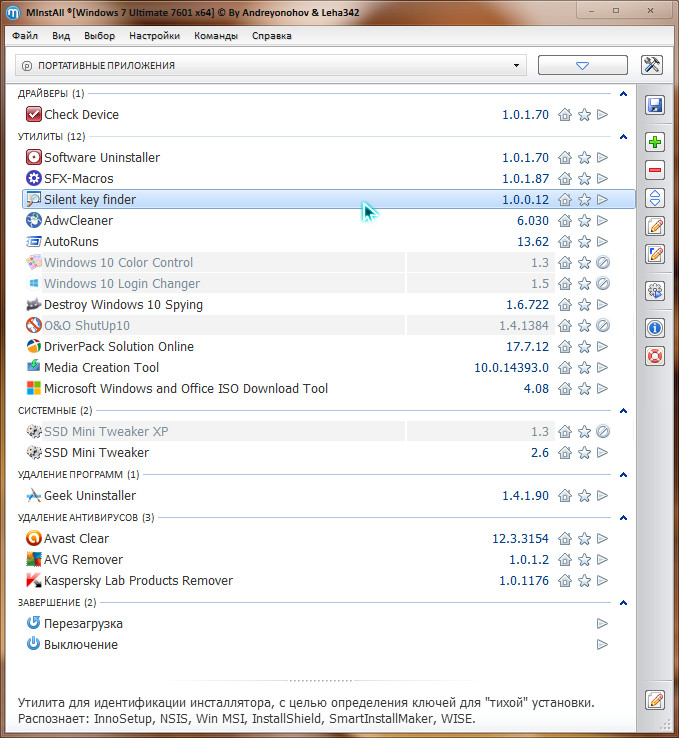Image resolution: width=679 pixels, height=738 pixels.
Task: Click the blue floppy disk save icon
Action: [655, 105]
